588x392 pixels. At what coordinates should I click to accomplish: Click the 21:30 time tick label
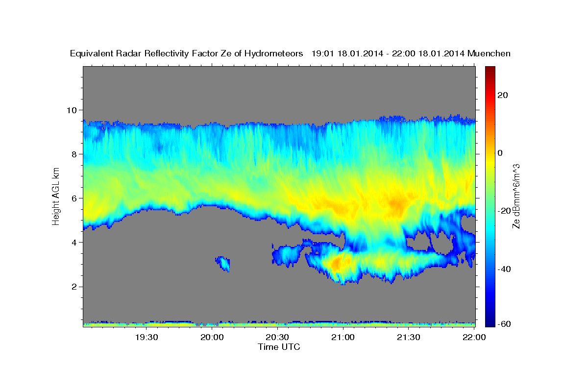click(408, 337)
